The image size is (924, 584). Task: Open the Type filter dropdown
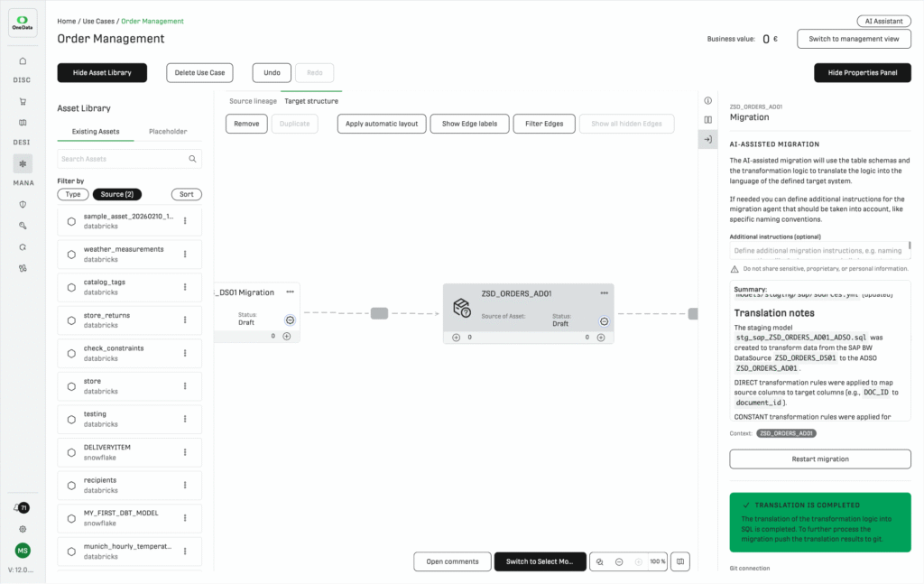tap(73, 194)
